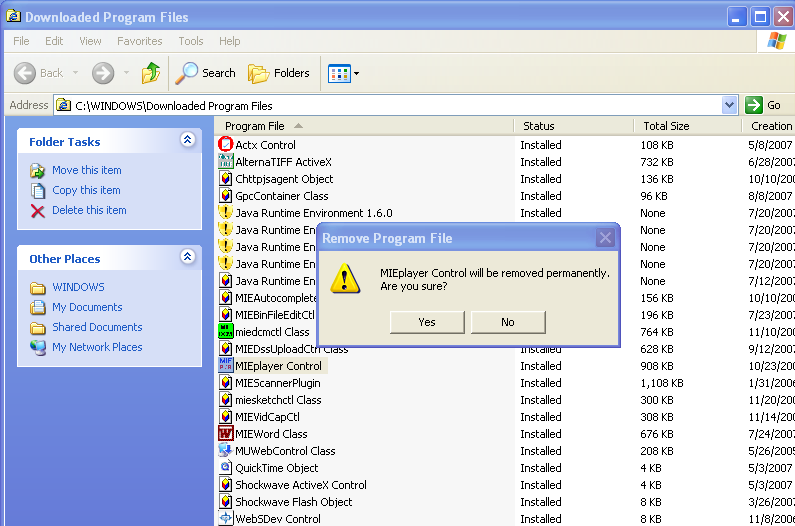Collapse the Other Places panel
The image size is (795, 526).
(x=187, y=258)
